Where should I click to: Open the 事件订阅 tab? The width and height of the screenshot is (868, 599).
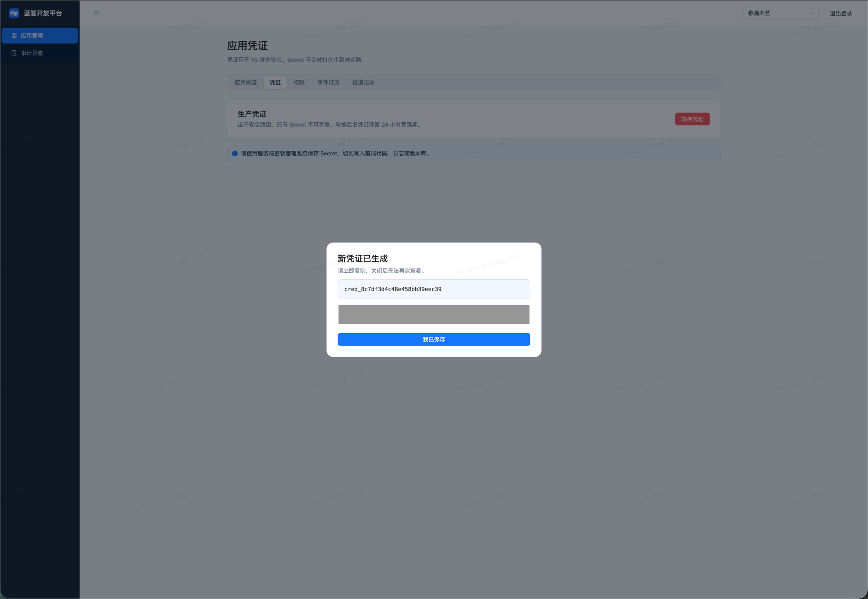[329, 82]
